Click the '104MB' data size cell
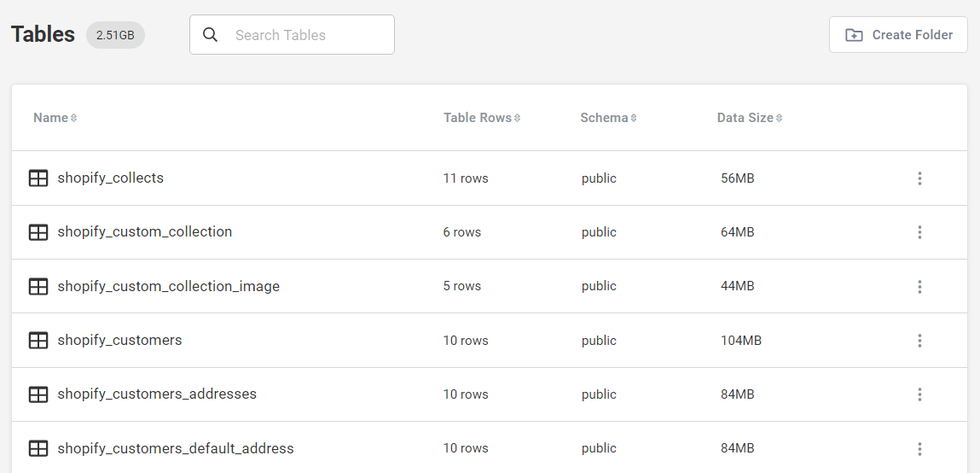This screenshot has height=473, width=980. (741, 341)
